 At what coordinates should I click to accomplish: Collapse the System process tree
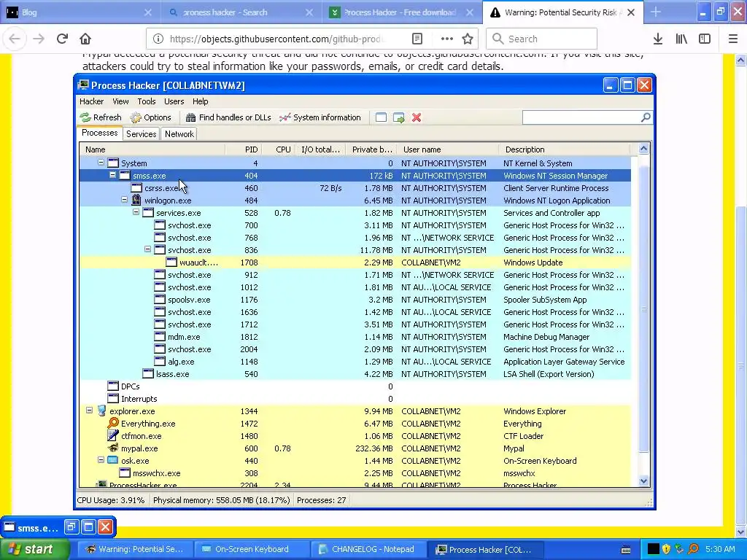click(x=101, y=163)
